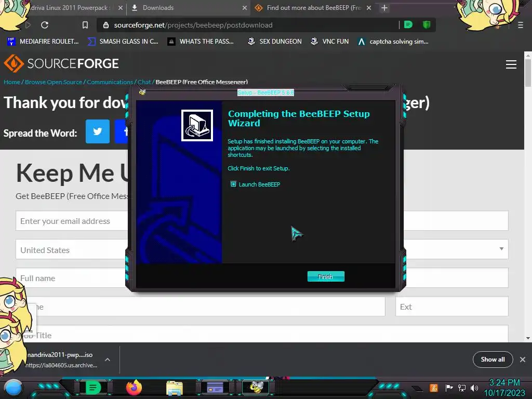Open the site security lock icon
The height and width of the screenshot is (399, 532).
pyautogui.click(x=106, y=25)
